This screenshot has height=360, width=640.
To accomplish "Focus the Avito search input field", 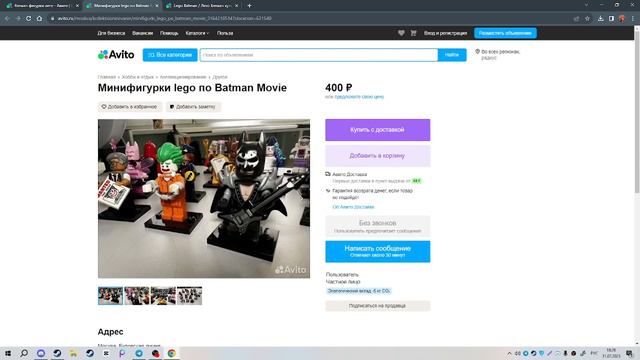I will pyautogui.click(x=319, y=55).
